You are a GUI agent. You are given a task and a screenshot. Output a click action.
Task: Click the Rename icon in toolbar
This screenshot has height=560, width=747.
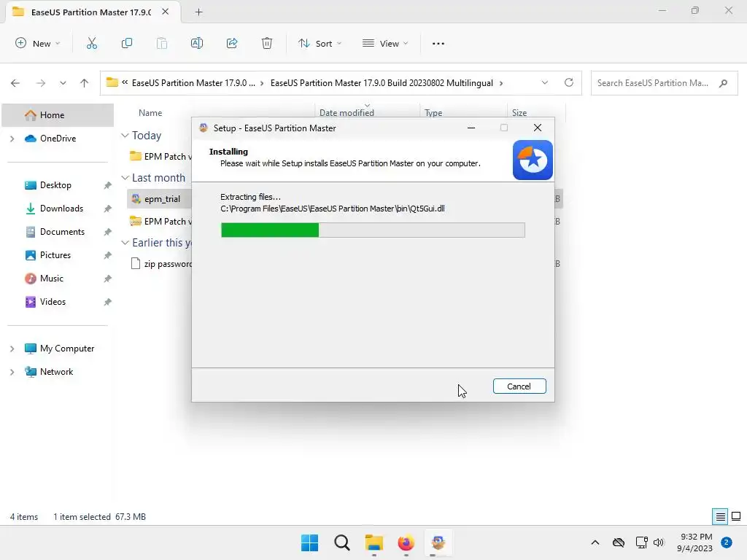pyautogui.click(x=197, y=43)
